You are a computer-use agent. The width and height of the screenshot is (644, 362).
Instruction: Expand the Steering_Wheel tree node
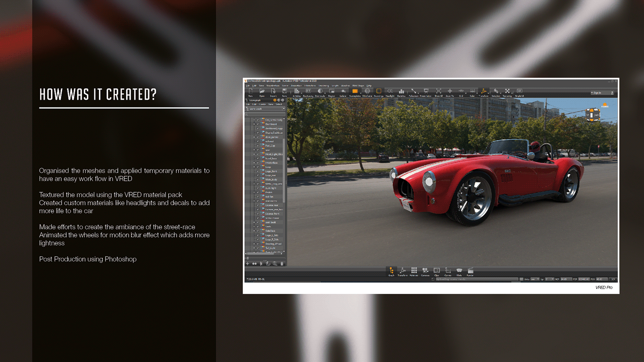(x=254, y=243)
